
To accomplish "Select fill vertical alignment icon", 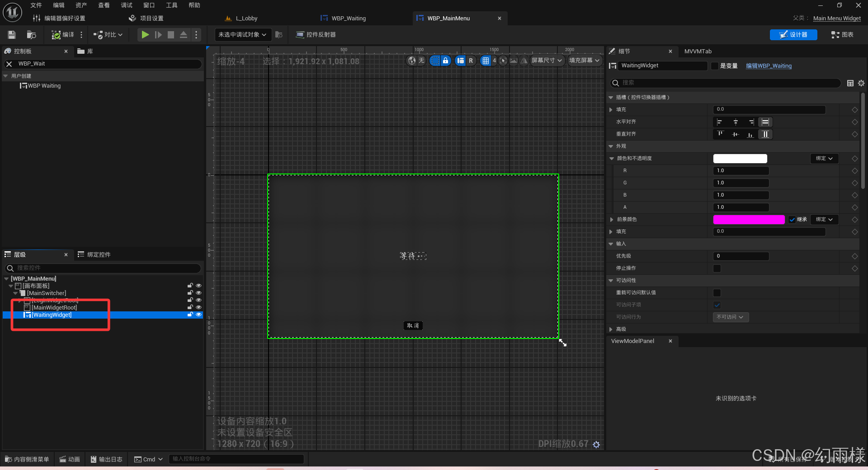I will [x=765, y=134].
